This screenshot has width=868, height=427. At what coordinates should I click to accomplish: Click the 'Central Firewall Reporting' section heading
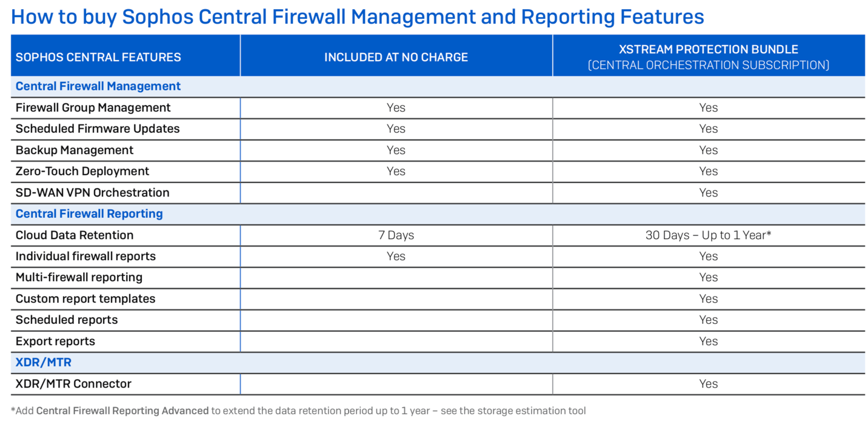point(89,213)
